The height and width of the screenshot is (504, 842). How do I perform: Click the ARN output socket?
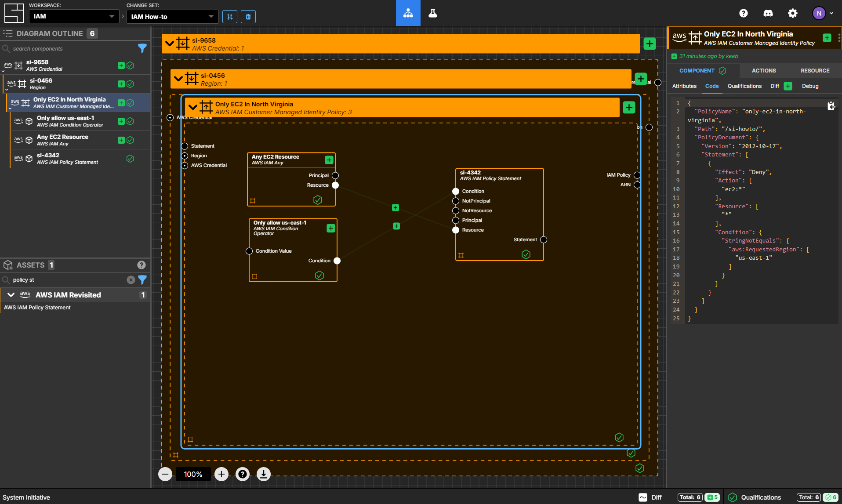pos(637,185)
